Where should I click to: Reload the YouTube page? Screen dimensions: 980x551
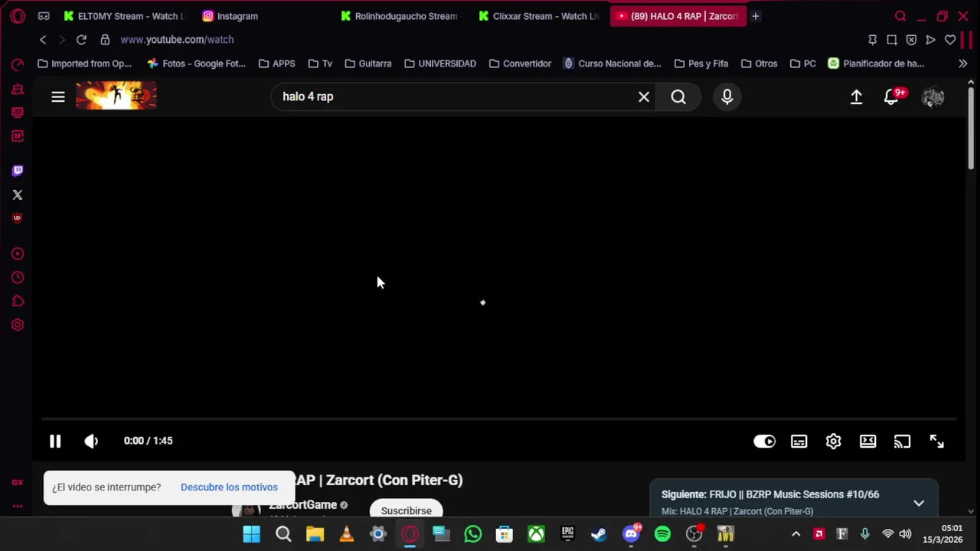point(81,40)
